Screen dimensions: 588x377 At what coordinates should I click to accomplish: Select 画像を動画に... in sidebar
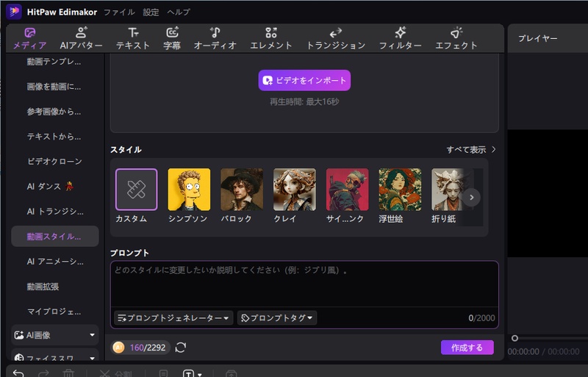pos(54,87)
